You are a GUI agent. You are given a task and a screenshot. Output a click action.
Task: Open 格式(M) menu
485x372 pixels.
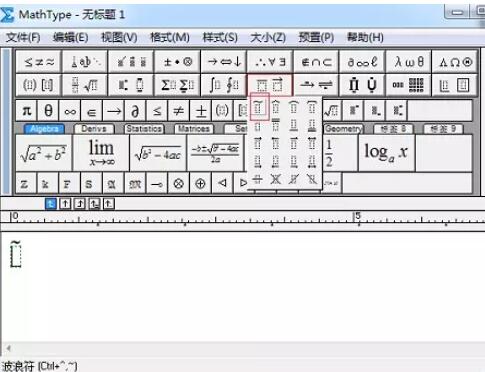(x=170, y=37)
